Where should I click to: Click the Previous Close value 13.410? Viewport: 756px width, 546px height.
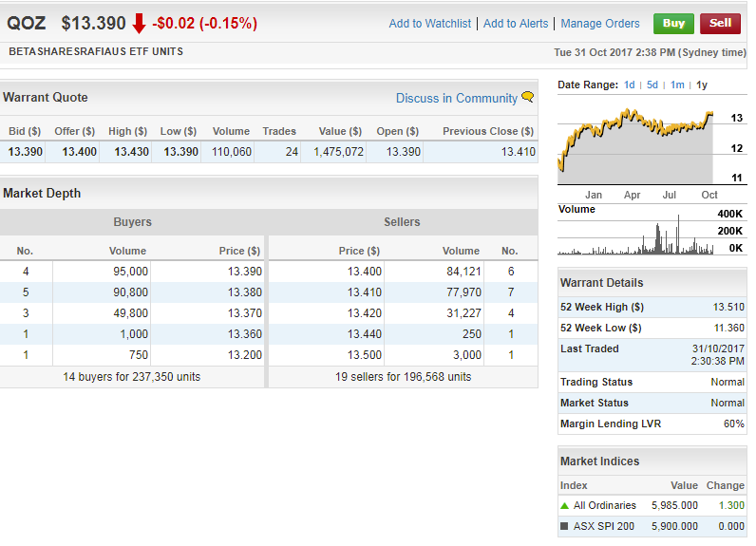pyautogui.click(x=518, y=152)
